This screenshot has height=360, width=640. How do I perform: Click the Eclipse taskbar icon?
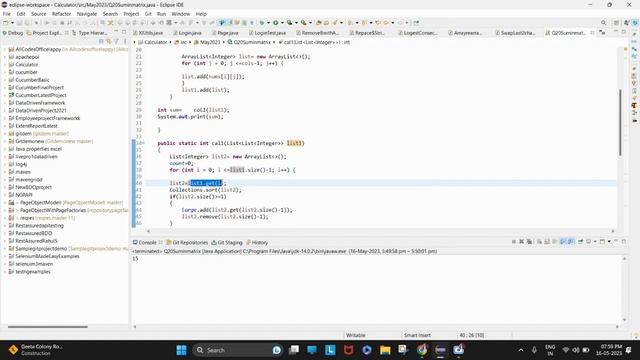pyautogui.click(x=440, y=350)
